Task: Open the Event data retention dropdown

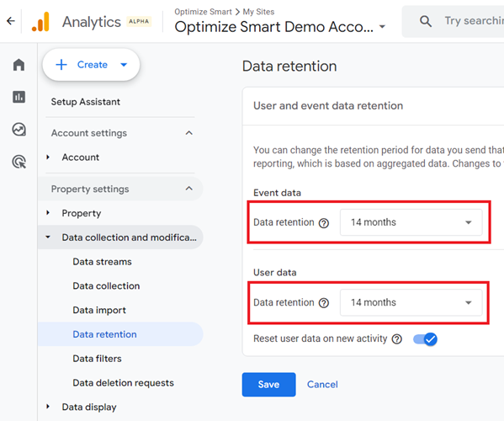Action: pos(411,222)
